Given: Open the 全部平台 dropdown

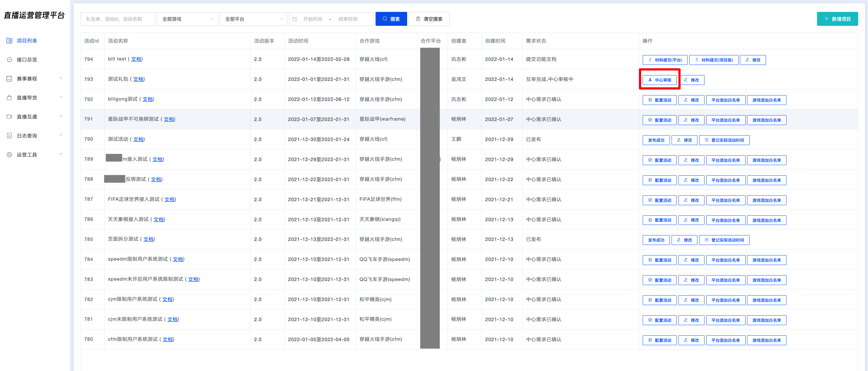Looking at the screenshot, I should [x=253, y=19].
